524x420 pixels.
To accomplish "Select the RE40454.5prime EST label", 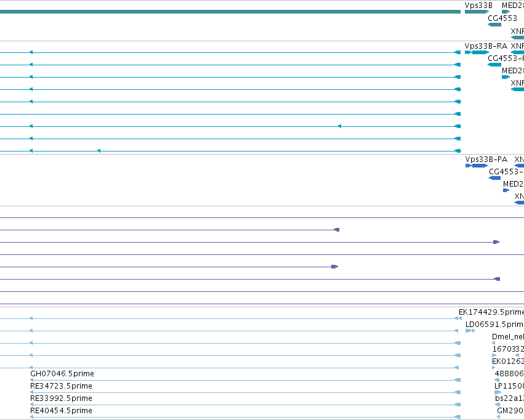I will (61, 411).
